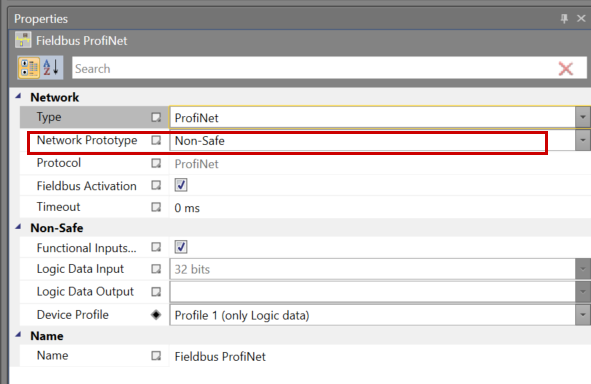591x384 pixels.
Task: Click the Logic Data Input marker square
Action: pyautogui.click(x=156, y=269)
